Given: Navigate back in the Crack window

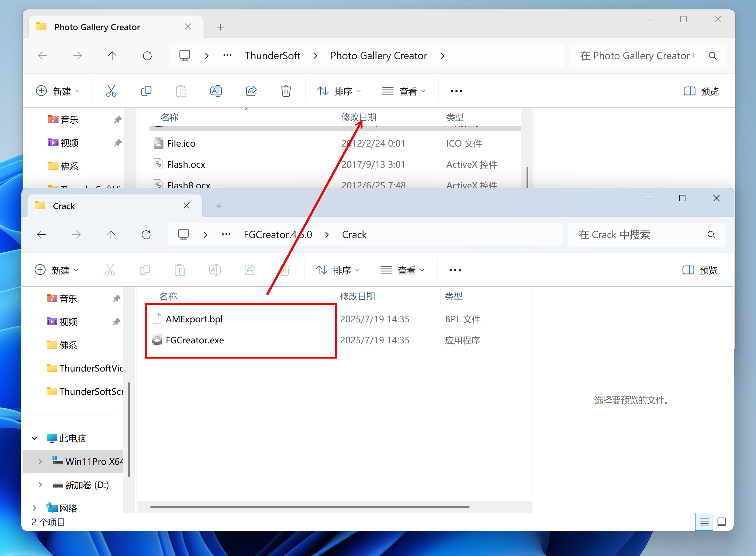Looking at the screenshot, I should [x=41, y=235].
